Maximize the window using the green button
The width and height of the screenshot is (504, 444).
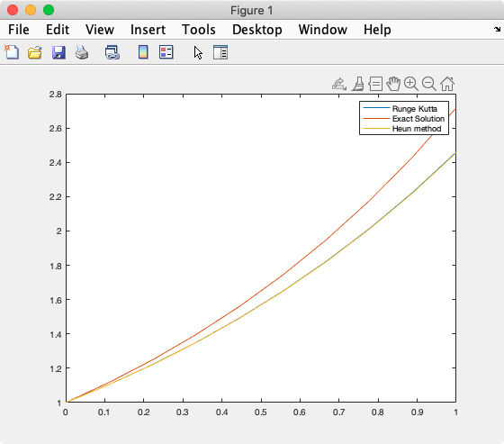[49, 10]
